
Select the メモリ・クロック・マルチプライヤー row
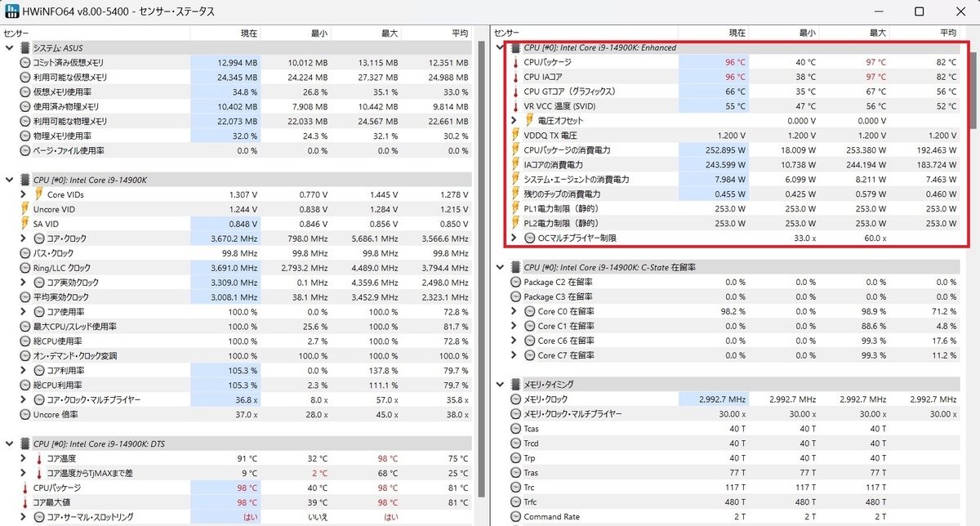[x=727, y=414]
